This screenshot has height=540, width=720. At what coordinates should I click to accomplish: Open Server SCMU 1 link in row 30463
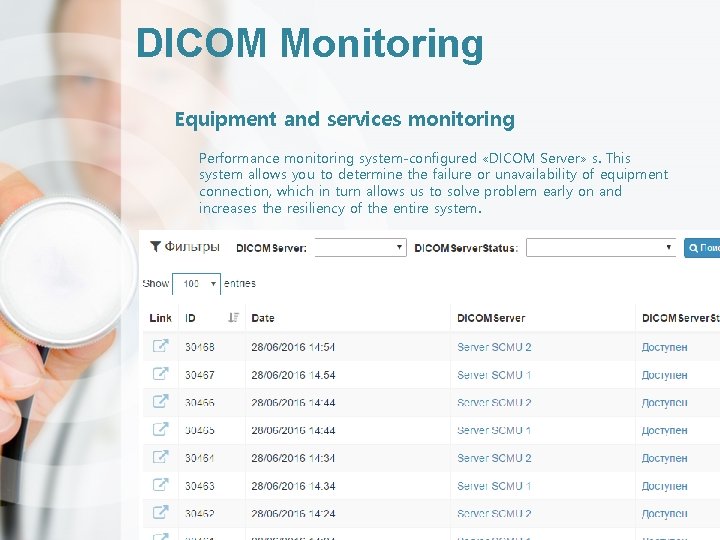click(494, 486)
